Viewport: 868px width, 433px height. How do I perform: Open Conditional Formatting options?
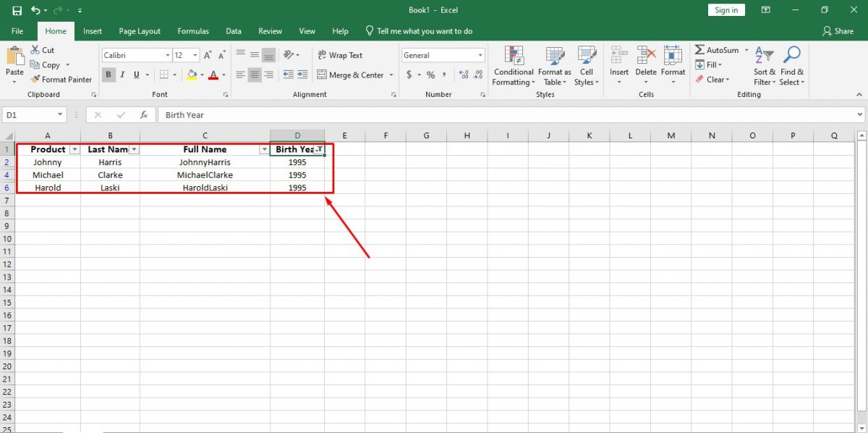tap(514, 65)
